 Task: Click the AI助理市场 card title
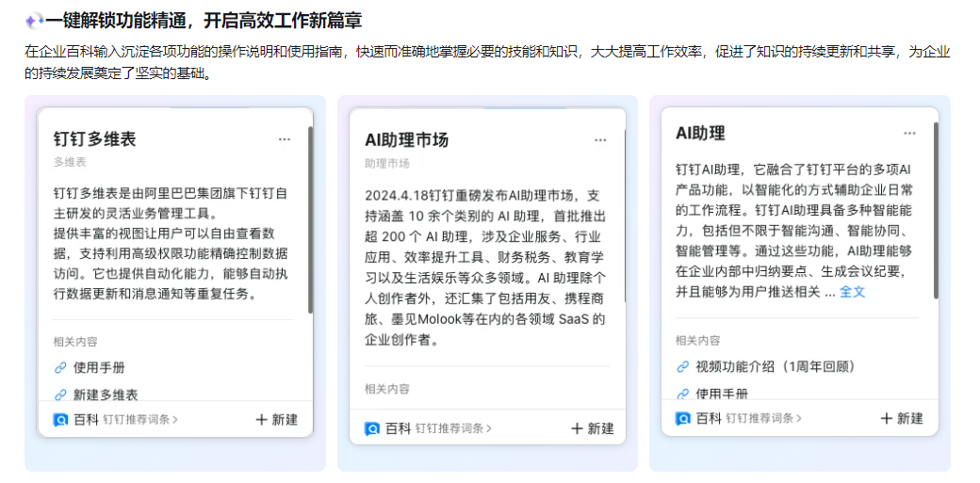click(x=406, y=140)
